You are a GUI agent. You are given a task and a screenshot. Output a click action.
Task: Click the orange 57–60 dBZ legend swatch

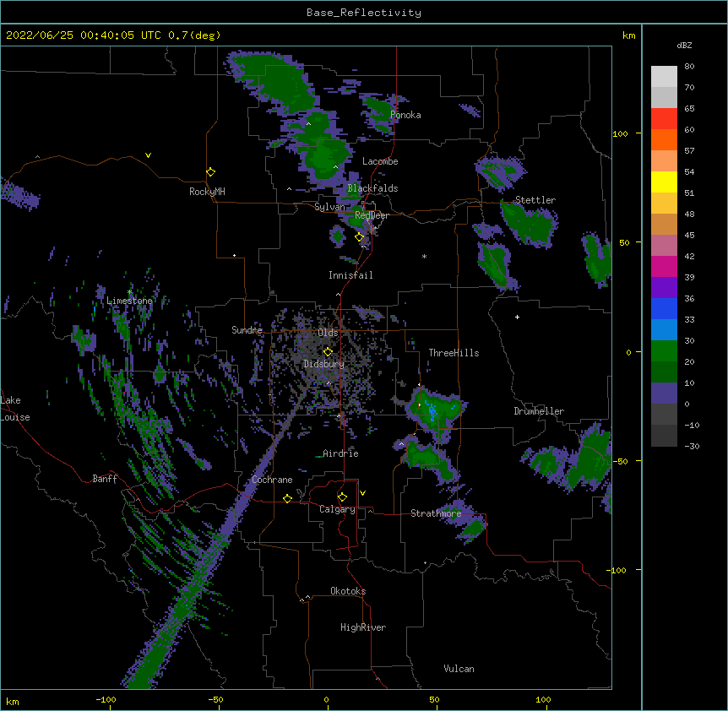(664, 139)
